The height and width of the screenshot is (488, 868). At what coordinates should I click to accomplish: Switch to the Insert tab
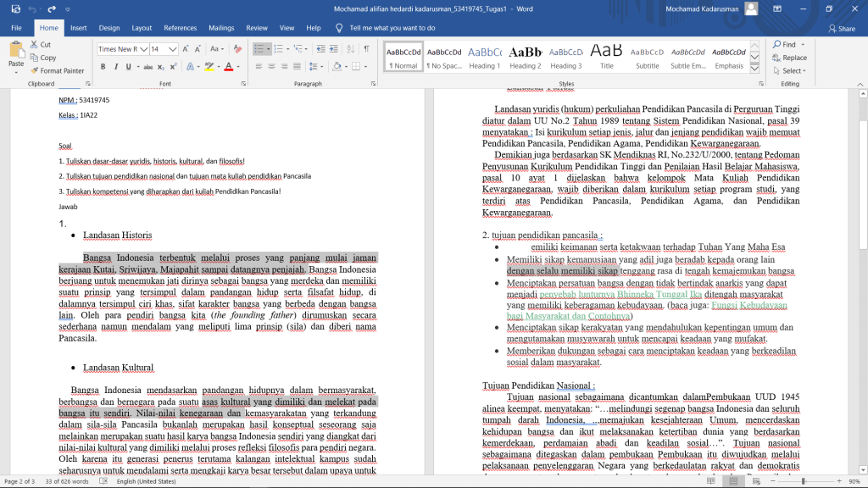[79, 28]
